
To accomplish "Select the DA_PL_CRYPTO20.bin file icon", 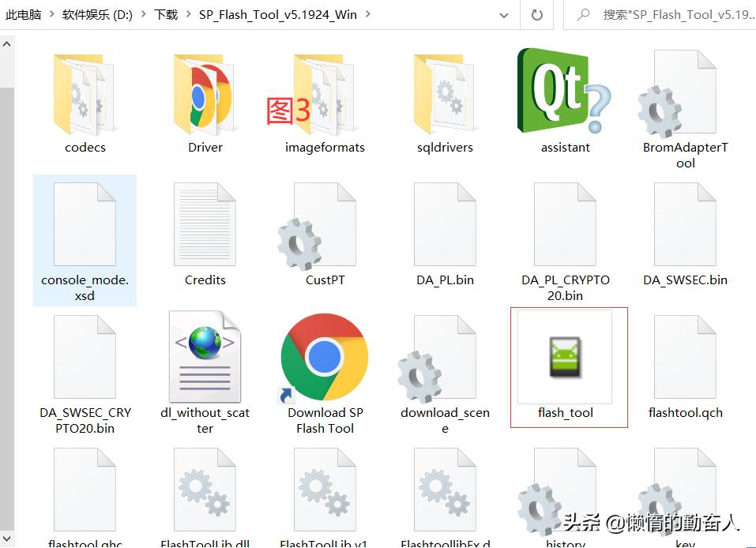I will point(565,224).
